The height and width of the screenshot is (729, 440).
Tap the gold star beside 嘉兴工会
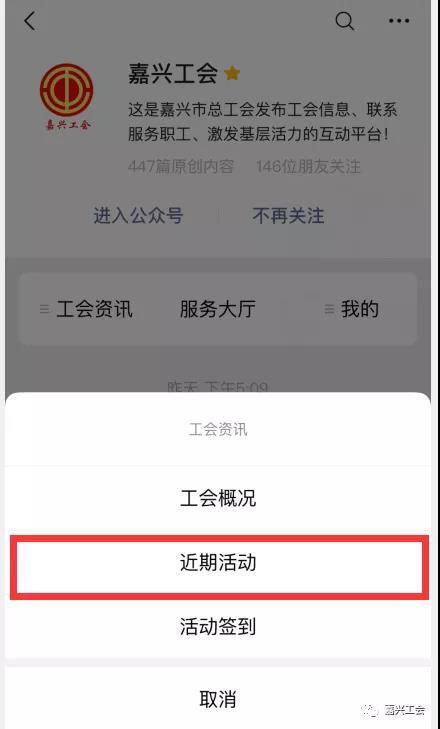[x=232, y=73]
